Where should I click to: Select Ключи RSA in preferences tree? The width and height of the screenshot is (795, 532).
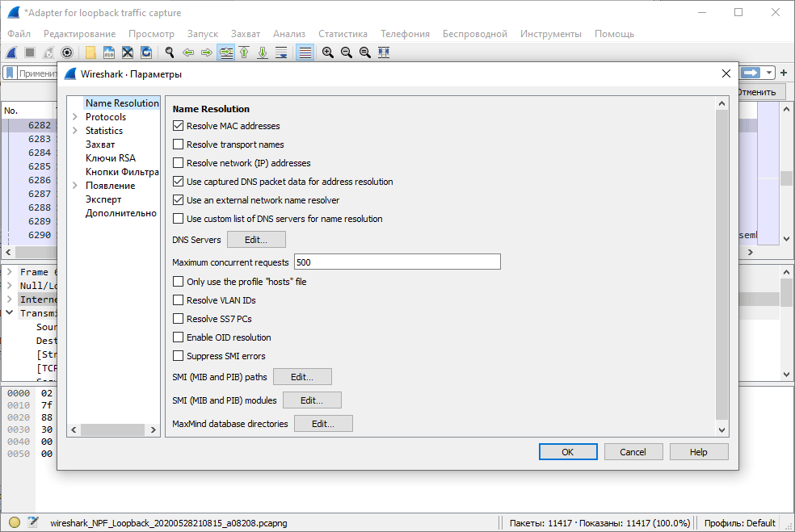pos(111,158)
